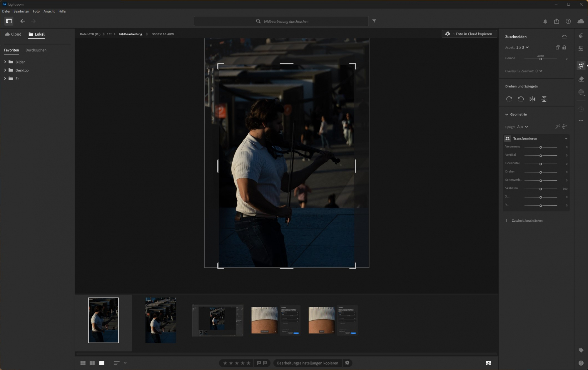588x370 pixels.
Task: Expand the Bilder folder
Action: [5, 62]
